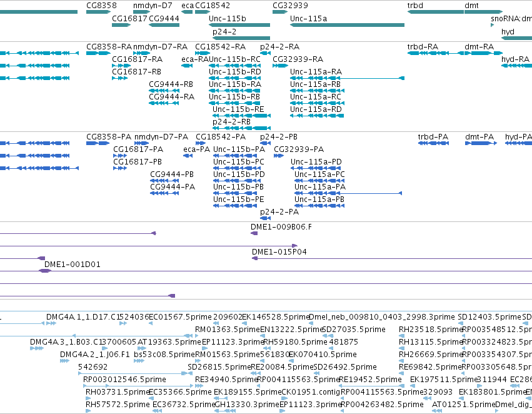
Task: Select the p24-2 gene label in top track
Action: point(224,31)
